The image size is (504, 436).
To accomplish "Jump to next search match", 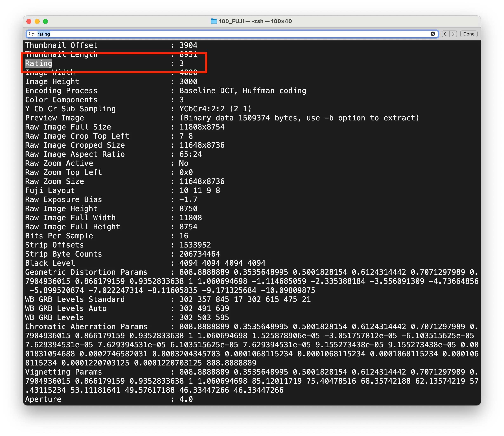I will click(x=453, y=34).
